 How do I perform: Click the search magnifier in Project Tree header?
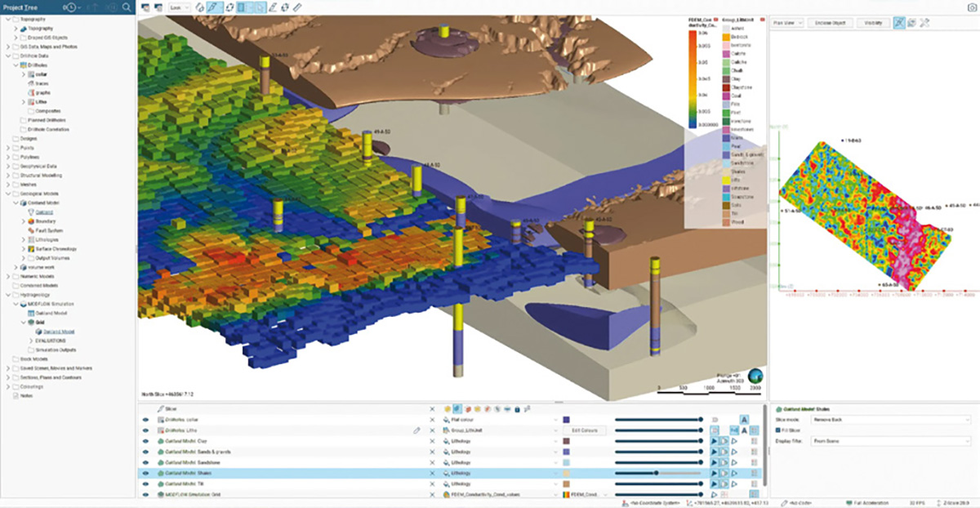(x=127, y=7)
